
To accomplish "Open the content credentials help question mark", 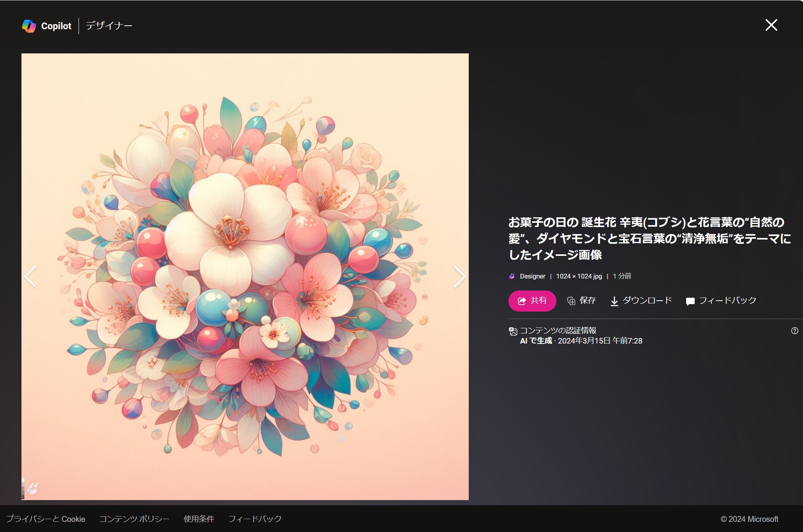I will [794, 331].
